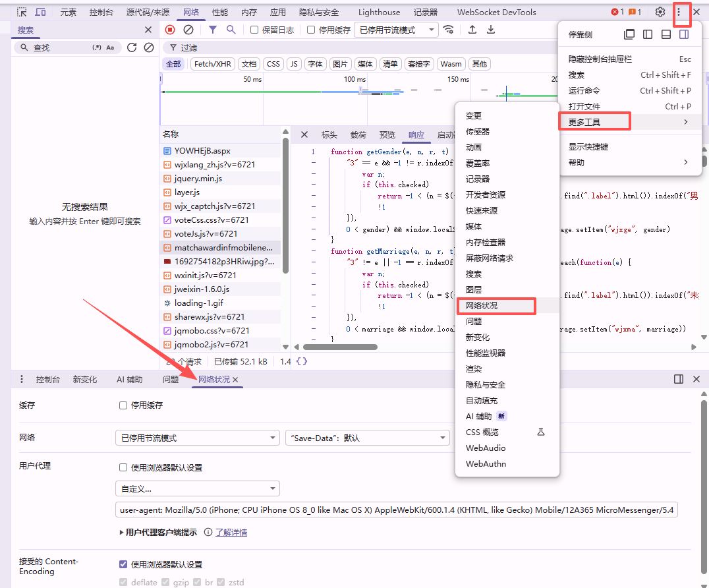
Task: Click the export HAR download icon
Action: (491, 30)
